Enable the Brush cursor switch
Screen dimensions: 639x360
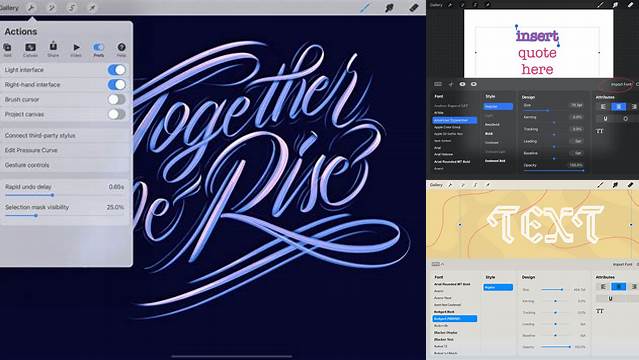click(117, 99)
